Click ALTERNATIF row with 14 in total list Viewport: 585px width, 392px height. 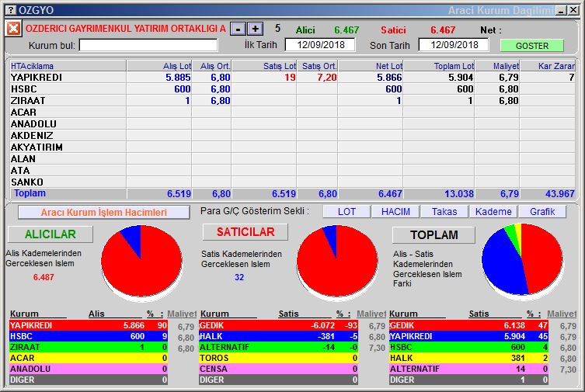pyautogui.click(x=468, y=369)
